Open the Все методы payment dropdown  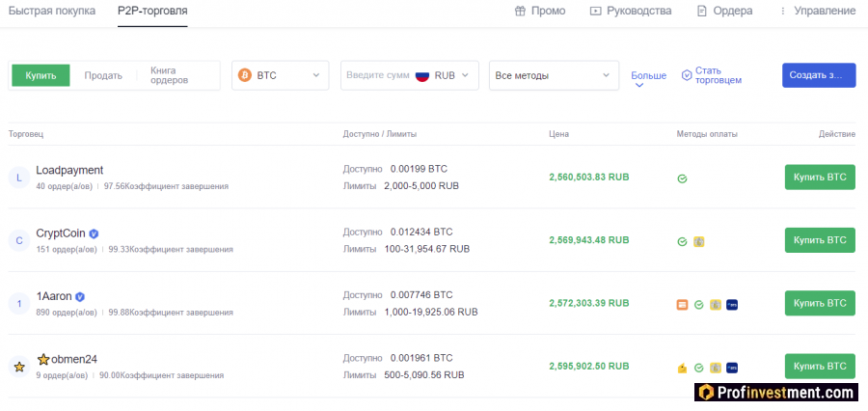click(554, 75)
